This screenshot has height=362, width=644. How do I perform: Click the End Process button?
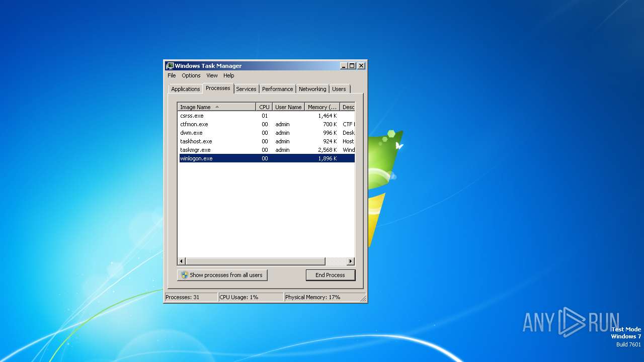coord(331,275)
